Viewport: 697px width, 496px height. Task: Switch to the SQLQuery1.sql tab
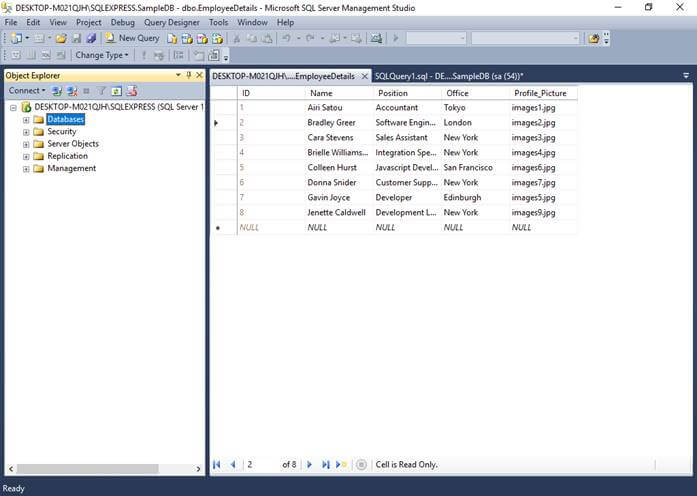tap(449, 76)
